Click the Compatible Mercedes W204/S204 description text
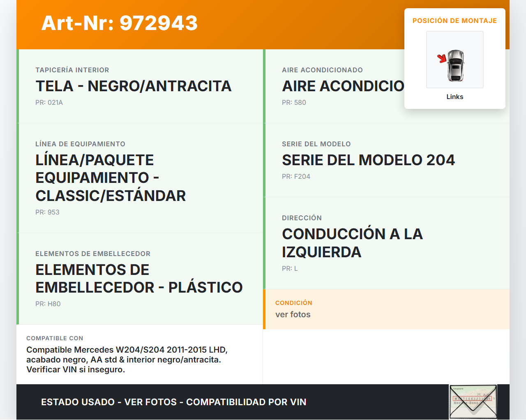The height and width of the screenshot is (420, 526). coord(127,360)
